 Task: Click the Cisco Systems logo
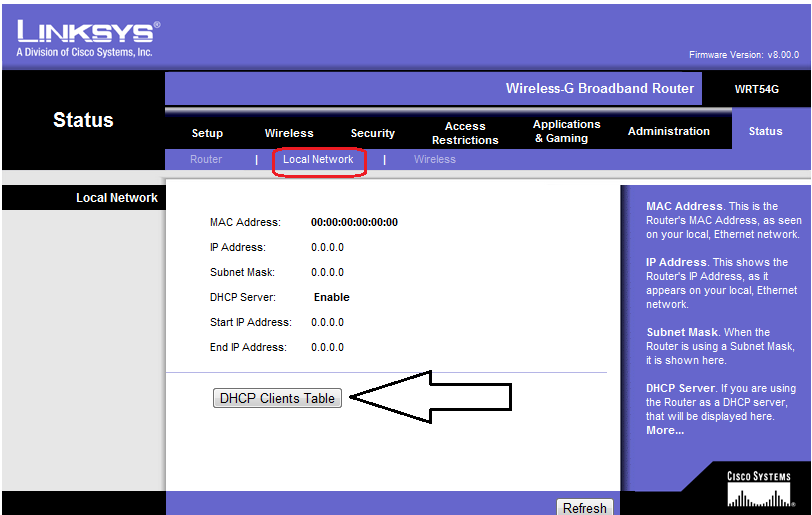pos(759,489)
